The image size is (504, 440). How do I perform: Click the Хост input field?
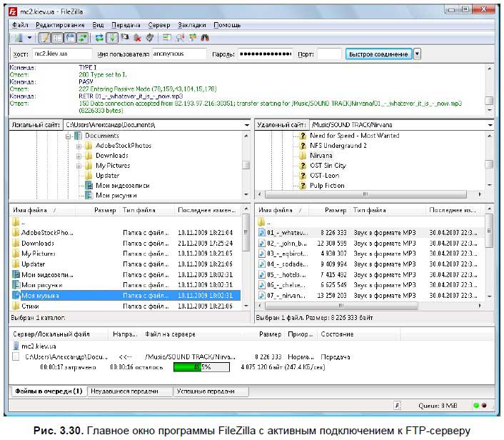(62, 54)
